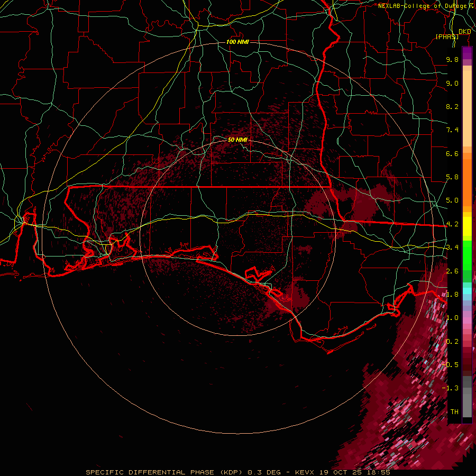Click the [PHAS] label above the color scale

pos(447,36)
